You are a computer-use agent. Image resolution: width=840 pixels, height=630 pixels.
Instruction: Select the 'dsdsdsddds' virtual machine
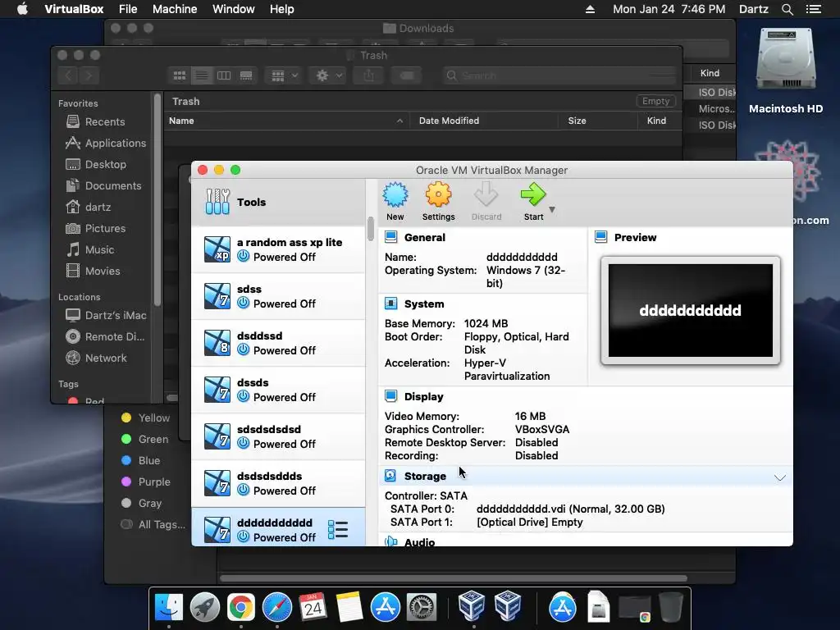pyautogui.click(x=279, y=483)
